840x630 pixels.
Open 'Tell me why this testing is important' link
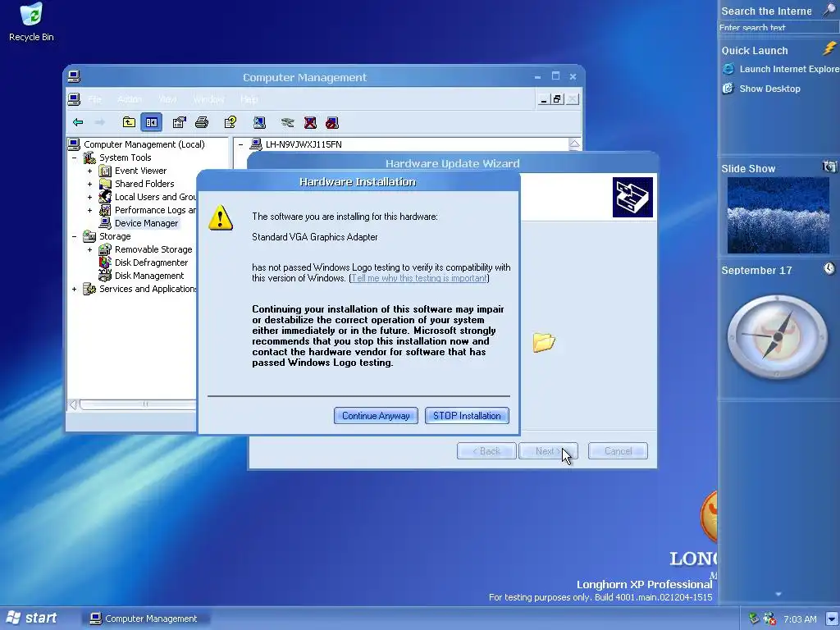point(419,278)
